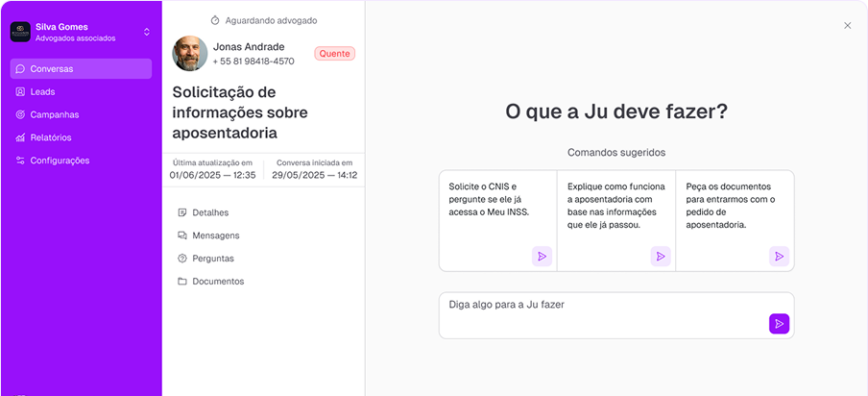Send the 'Solicite o CNIS' suggested command
868x396 pixels.
tap(542, 257)
